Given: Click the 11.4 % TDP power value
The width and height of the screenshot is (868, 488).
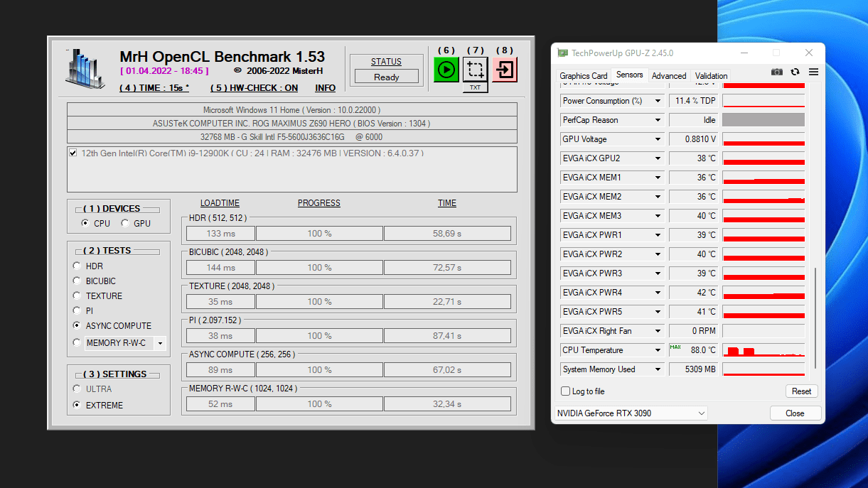Looking at the screenshot, I should pos(693,101).
